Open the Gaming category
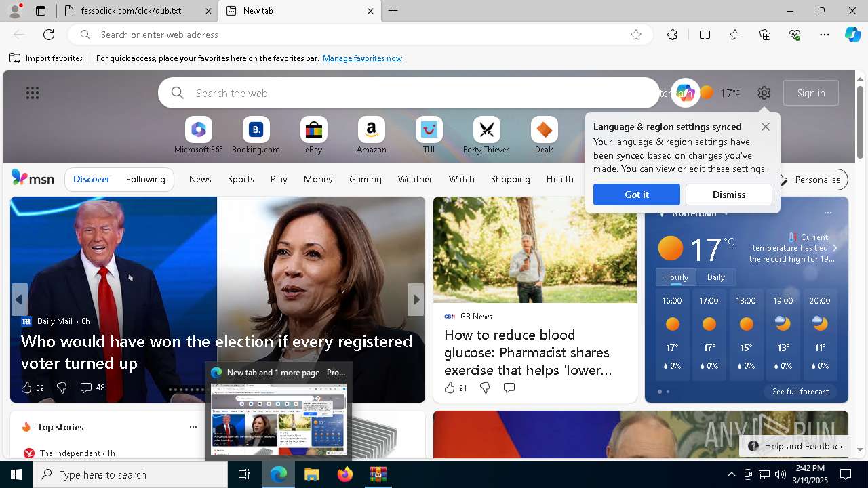 pos(366,179)
